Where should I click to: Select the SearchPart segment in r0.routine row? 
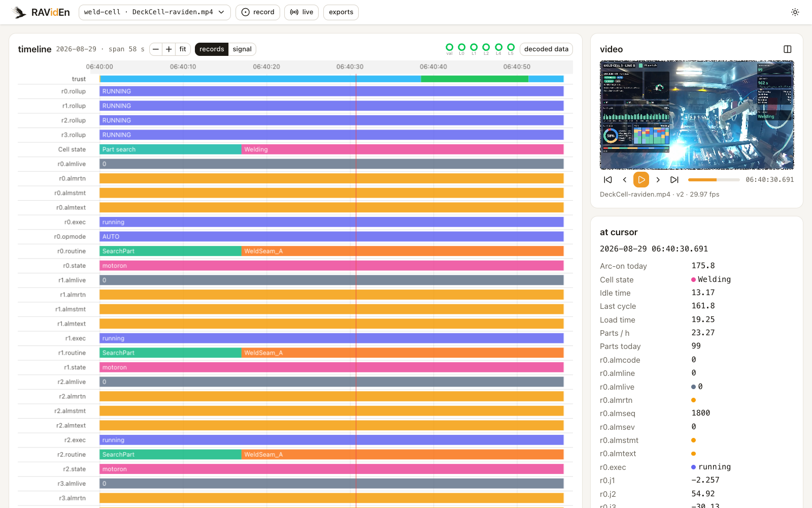tap(171, 251)
